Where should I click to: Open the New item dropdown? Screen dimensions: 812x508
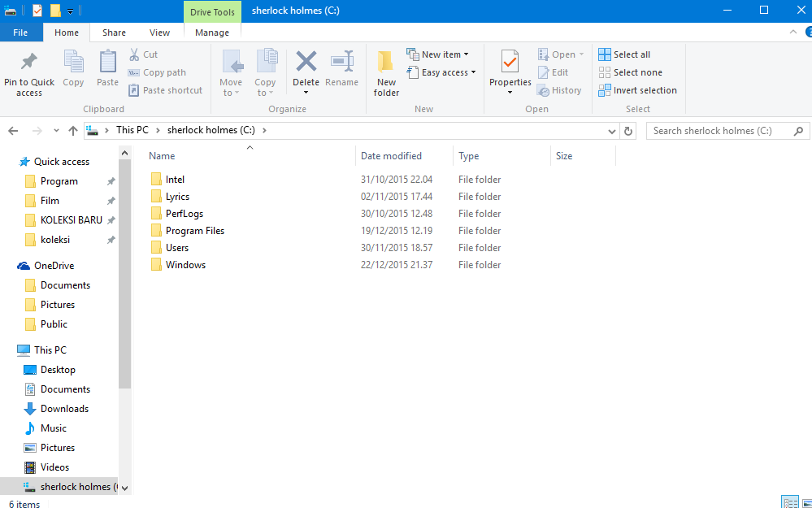point(438,54)
